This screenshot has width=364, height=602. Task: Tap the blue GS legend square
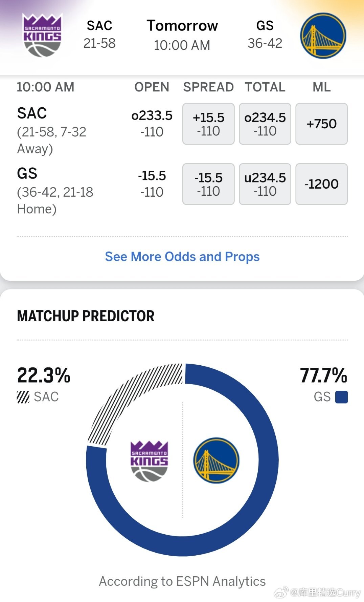(341, 397)
